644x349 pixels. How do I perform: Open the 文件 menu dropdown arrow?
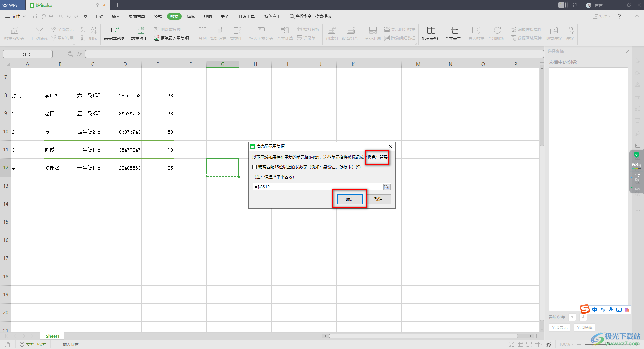23,16
